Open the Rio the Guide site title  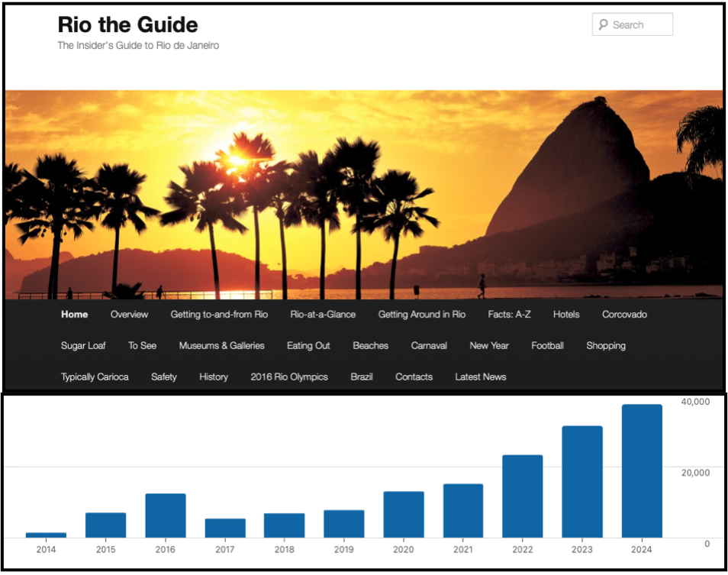[127, 25]
